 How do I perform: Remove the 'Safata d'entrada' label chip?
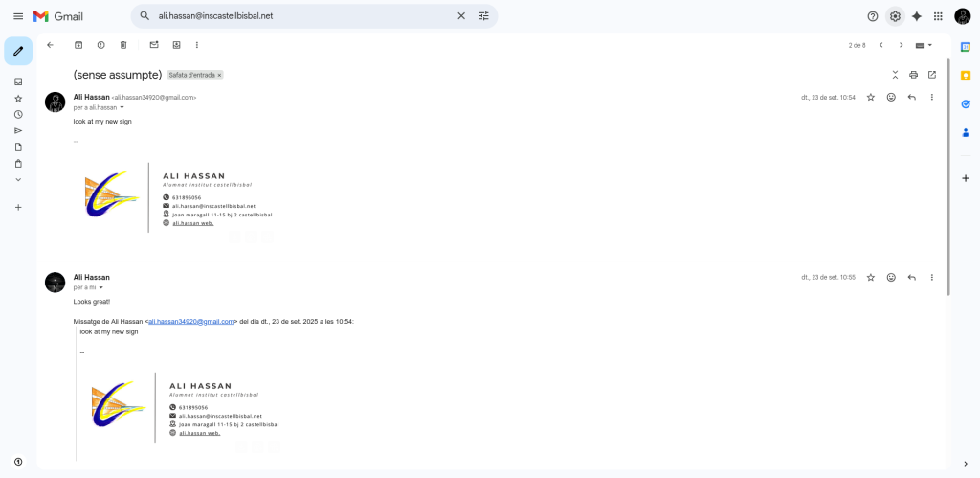219,75
